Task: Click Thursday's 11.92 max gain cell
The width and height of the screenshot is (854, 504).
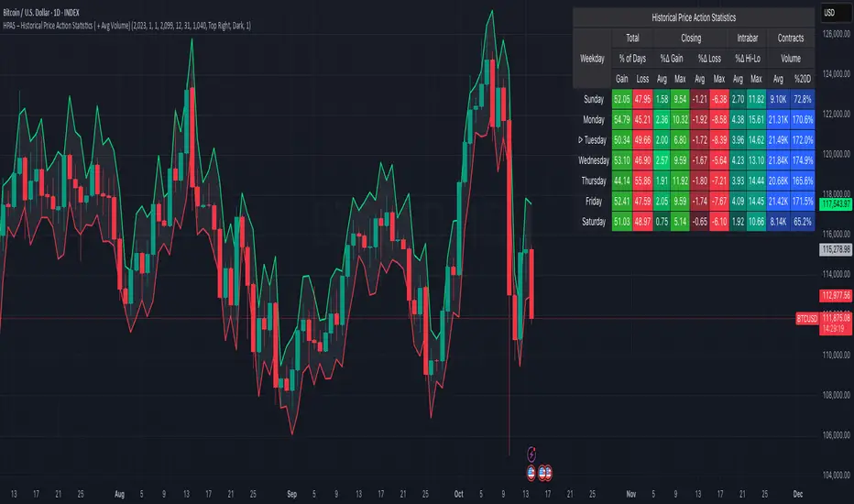Action: [x=680, y=181]
